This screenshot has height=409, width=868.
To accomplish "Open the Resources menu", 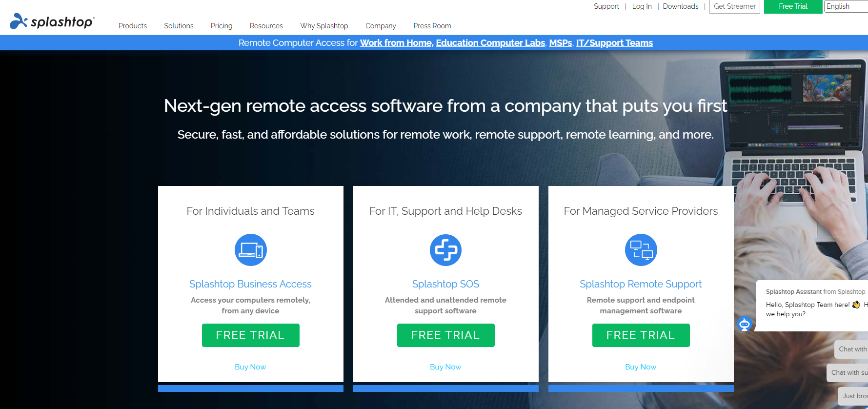I will 266,26.
